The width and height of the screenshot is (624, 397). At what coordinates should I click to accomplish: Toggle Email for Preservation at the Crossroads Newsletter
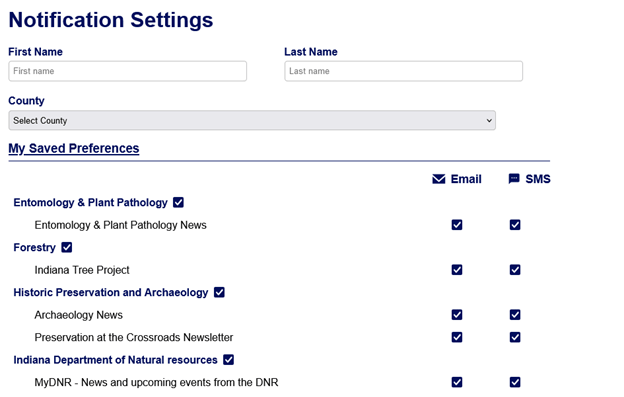coord(457,337)
